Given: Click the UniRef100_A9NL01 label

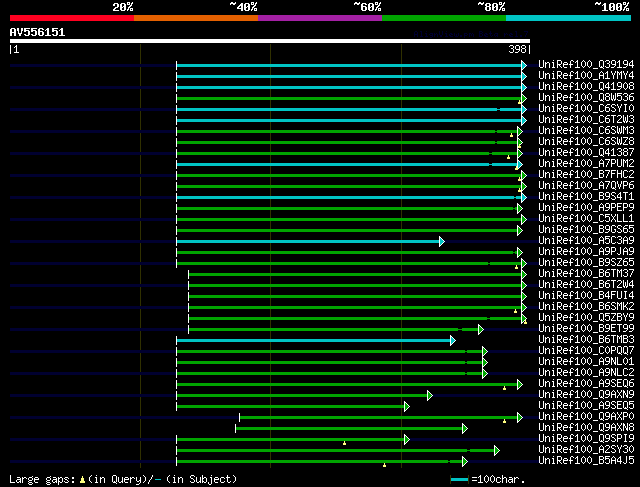Looking at the screenshot, I should coord(586,362).
